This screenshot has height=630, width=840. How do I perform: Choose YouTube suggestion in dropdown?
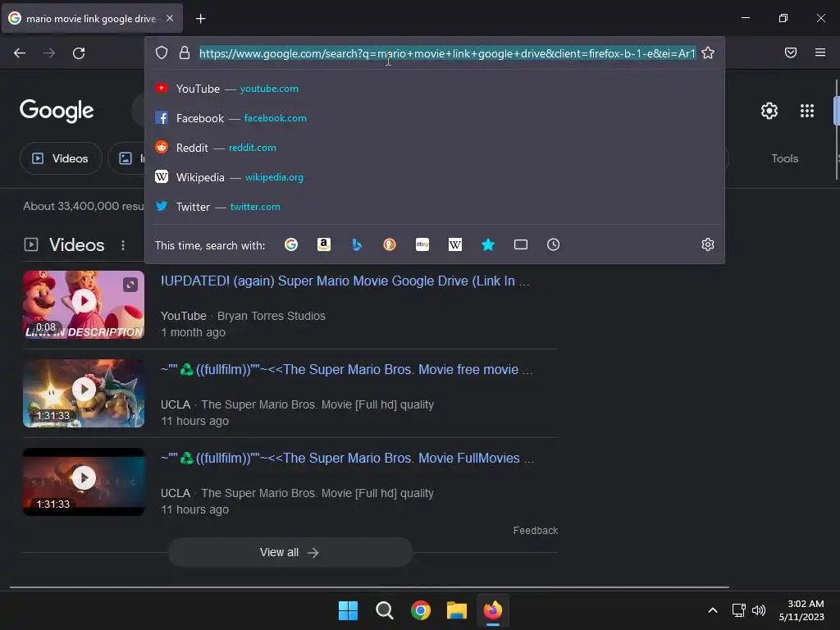[434, 89]
